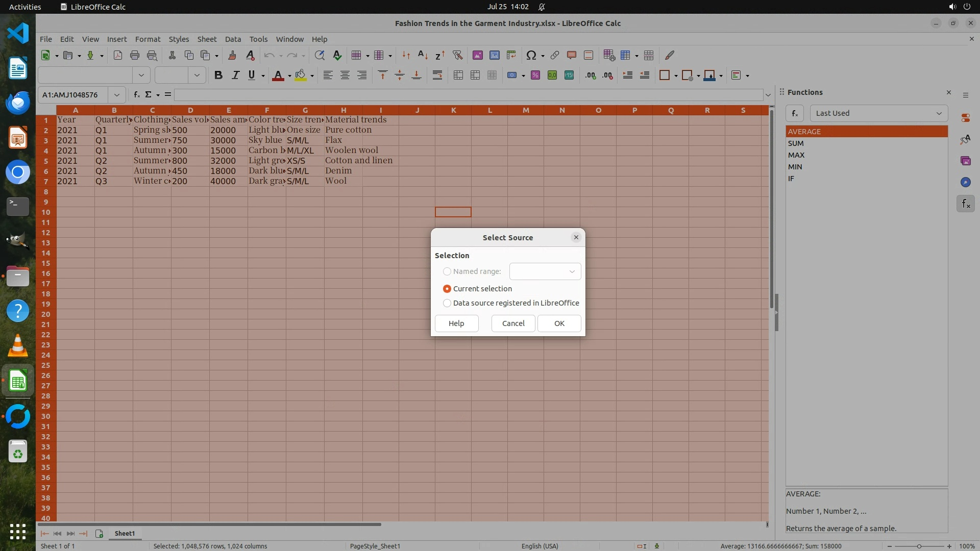
Task: Open the Named range combo box
Action: tap(545, 271)
